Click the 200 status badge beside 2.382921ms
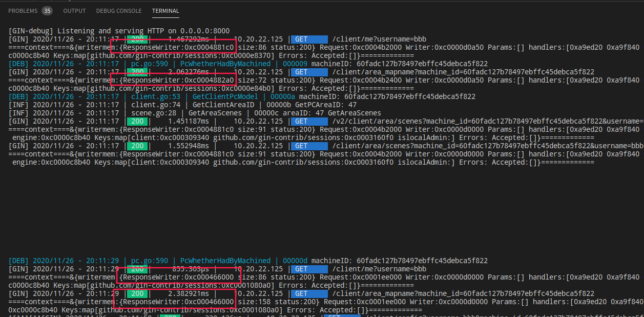Screen dimensions: 644x317 137,293
